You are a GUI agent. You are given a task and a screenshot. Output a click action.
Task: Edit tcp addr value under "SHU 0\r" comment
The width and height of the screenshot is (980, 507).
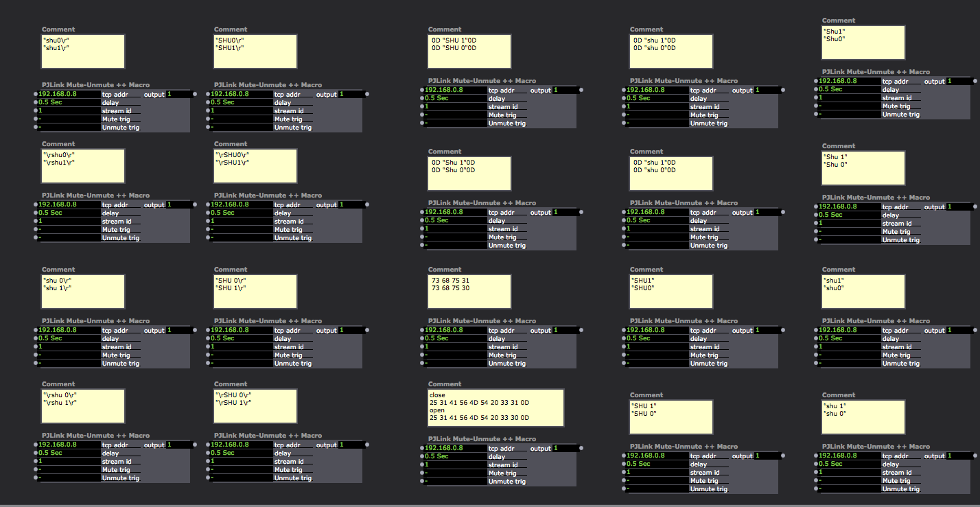[242, 330]
